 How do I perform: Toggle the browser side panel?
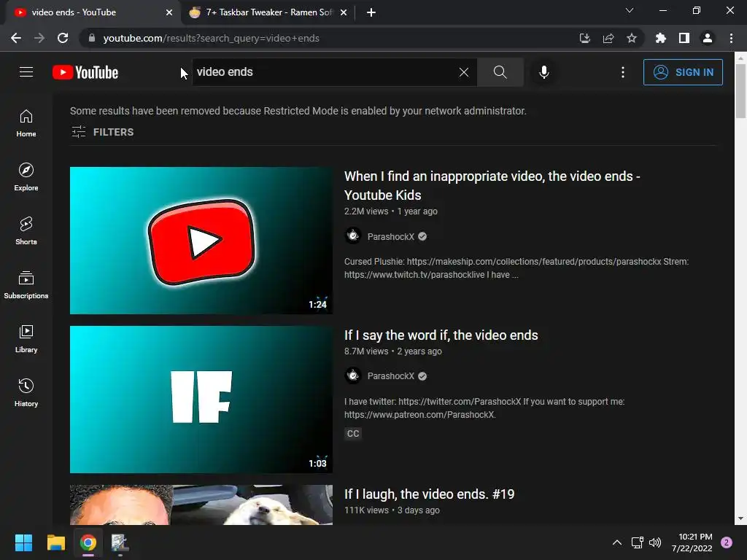[x=684, y=38]
